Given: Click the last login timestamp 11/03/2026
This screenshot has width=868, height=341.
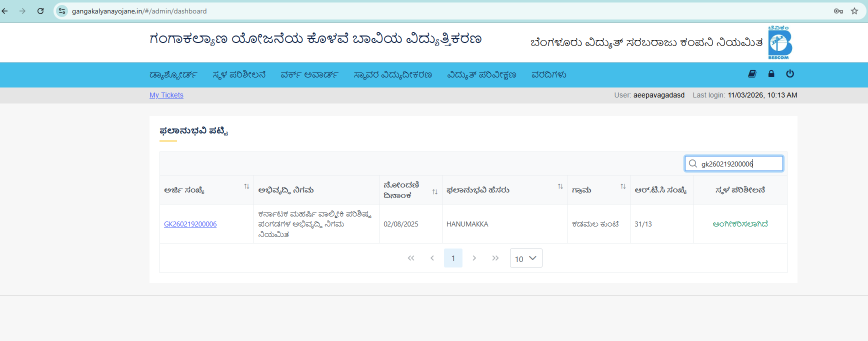Looking at the screenshot, I should [762, 95].
